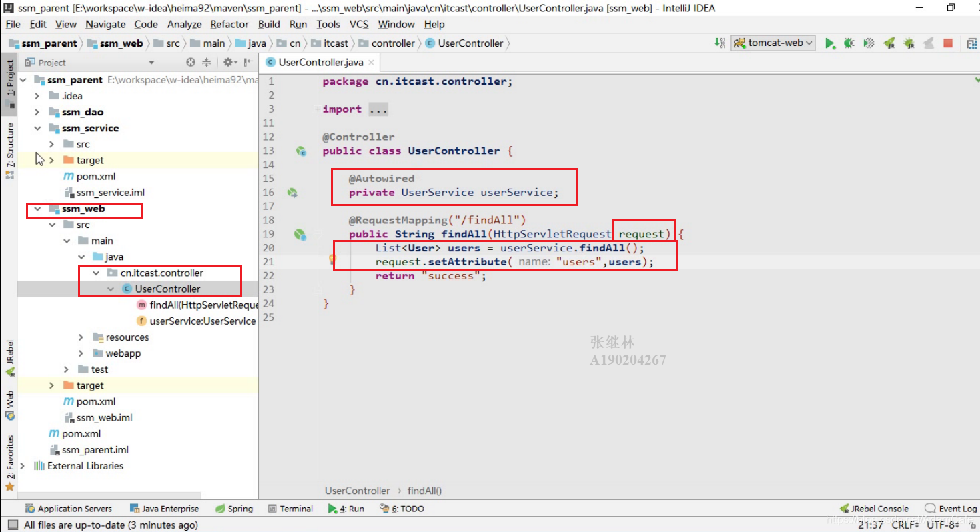Open Application Servers tool window
This screenshot has height=532, width=980.
pyautogui.click(x=68, y=509)
